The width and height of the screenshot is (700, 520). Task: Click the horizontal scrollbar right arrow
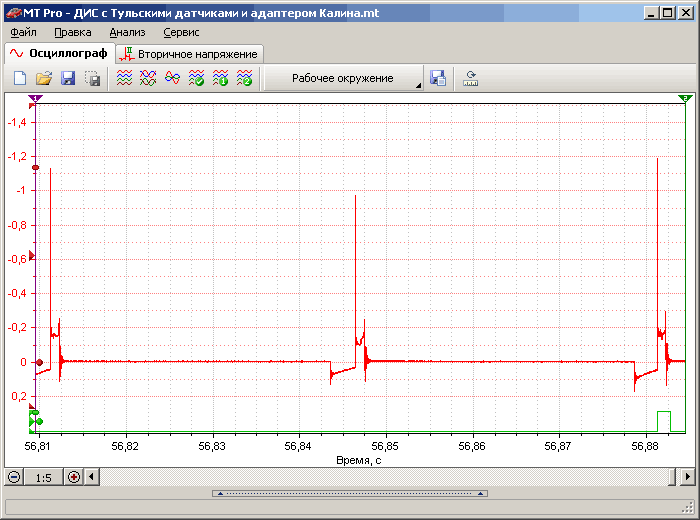(687, 477)
